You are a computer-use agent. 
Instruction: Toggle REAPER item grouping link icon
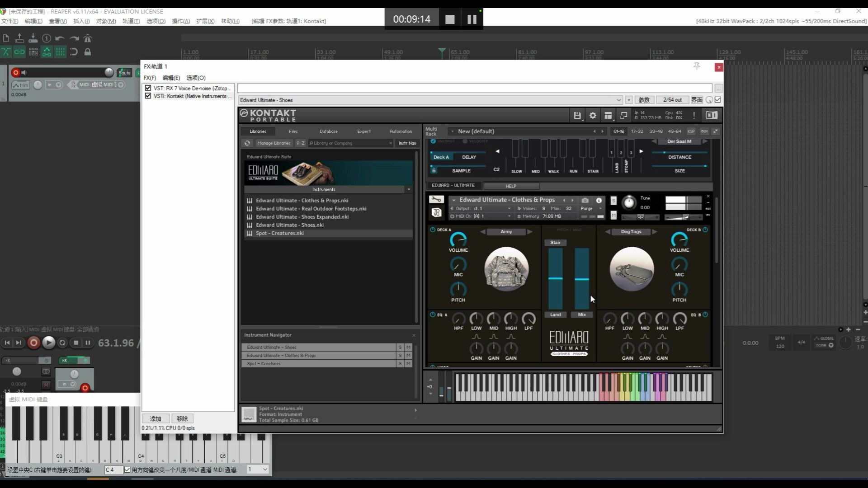pos(19,52)
